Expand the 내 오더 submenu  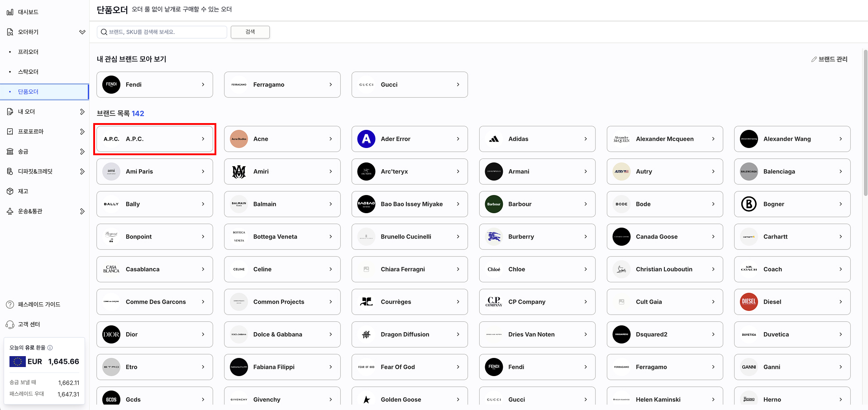click(x=82, y=112)
